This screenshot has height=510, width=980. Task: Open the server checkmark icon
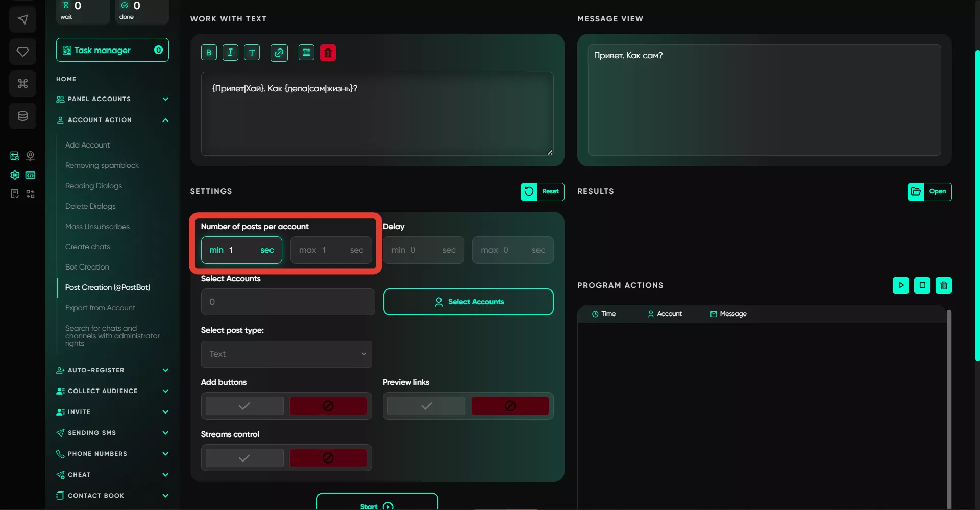15,156
